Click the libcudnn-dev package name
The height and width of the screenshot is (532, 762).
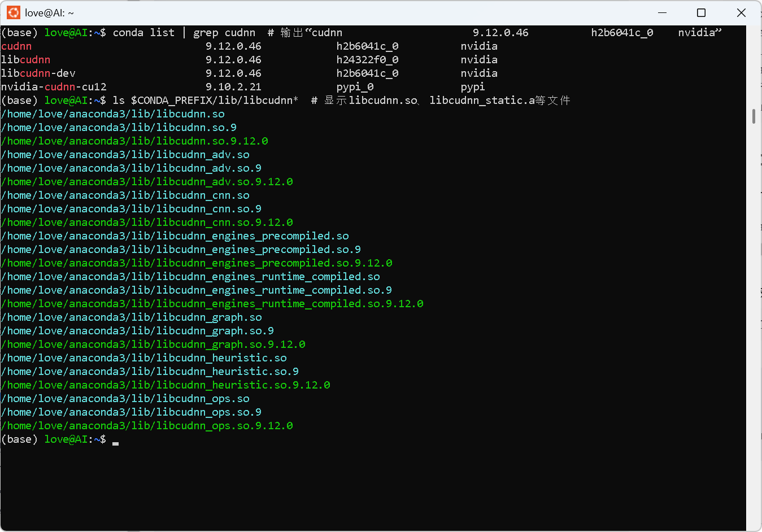pos(38,73)
